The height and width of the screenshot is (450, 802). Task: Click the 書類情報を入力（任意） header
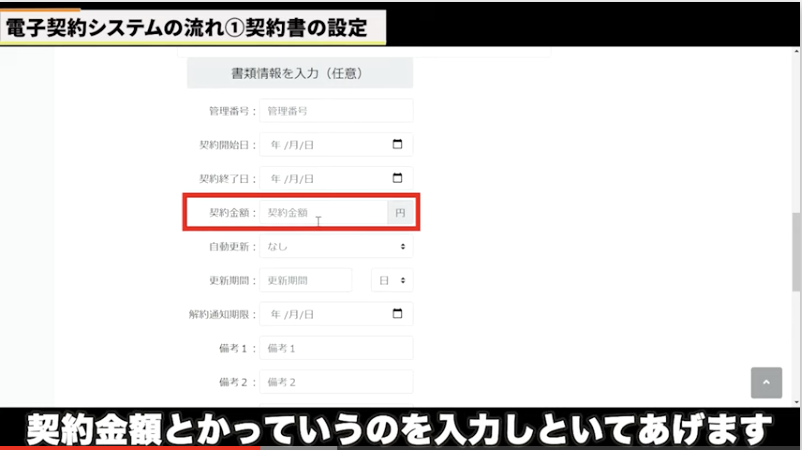[x=300, y=73]
